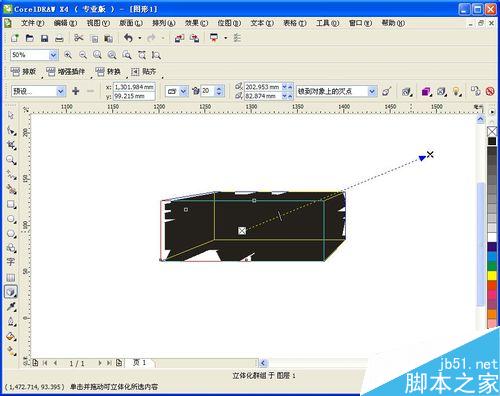
Task: Open the extrude color options (purple cube)
Action: pos(426,91)
